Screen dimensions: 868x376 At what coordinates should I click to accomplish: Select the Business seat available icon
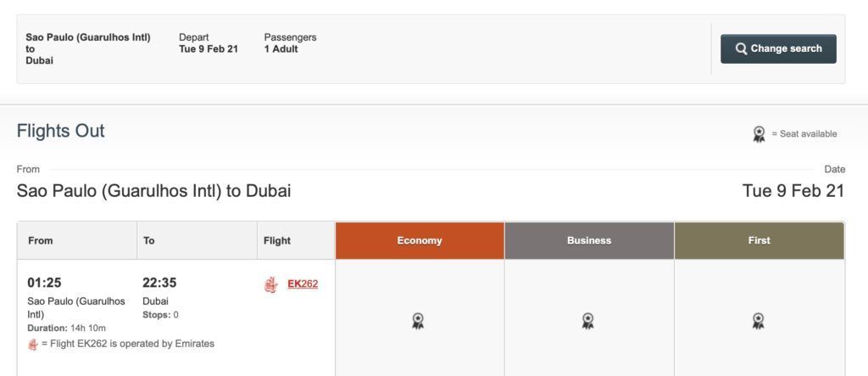point(588,321)
